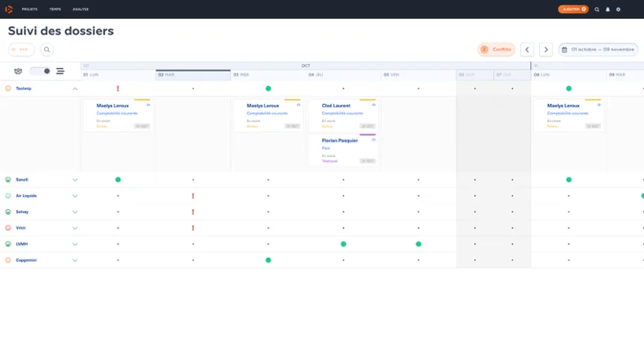Open the Analyse menu

81,9
